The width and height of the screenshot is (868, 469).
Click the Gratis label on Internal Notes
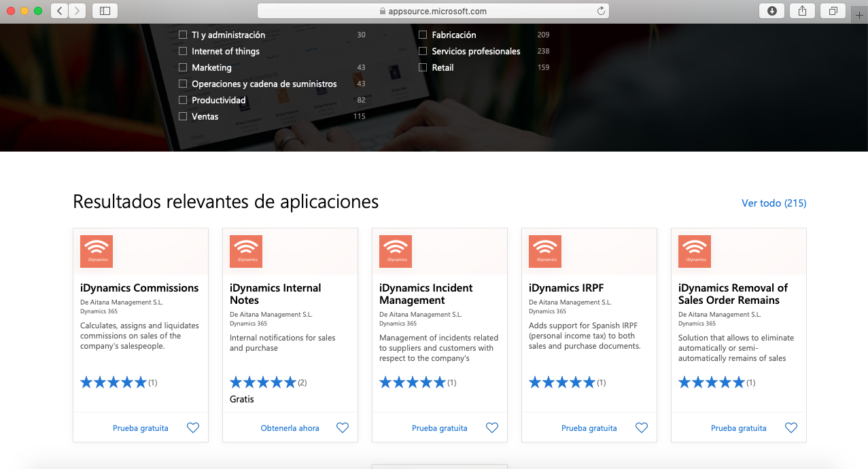pos(242,399)
